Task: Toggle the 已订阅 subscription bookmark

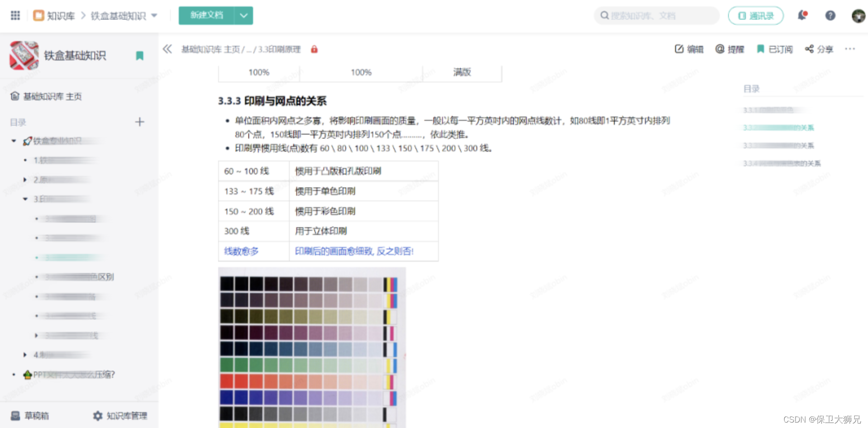Action: (x=774, y=49)
